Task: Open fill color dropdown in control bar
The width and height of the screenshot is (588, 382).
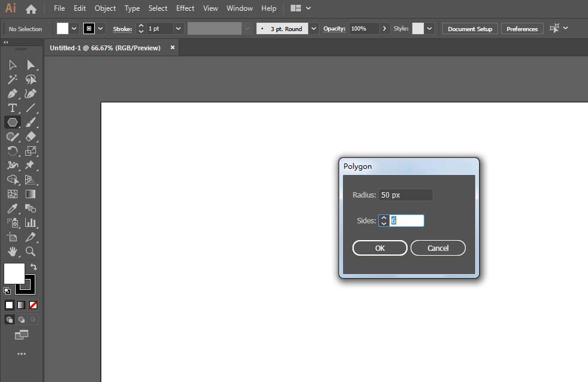Action: click(x=74, y=29)
